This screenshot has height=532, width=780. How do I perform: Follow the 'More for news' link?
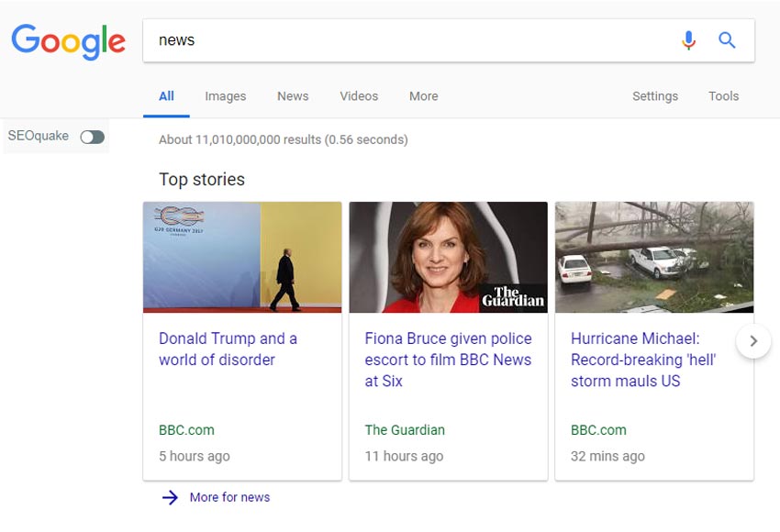tap(229, 497)
